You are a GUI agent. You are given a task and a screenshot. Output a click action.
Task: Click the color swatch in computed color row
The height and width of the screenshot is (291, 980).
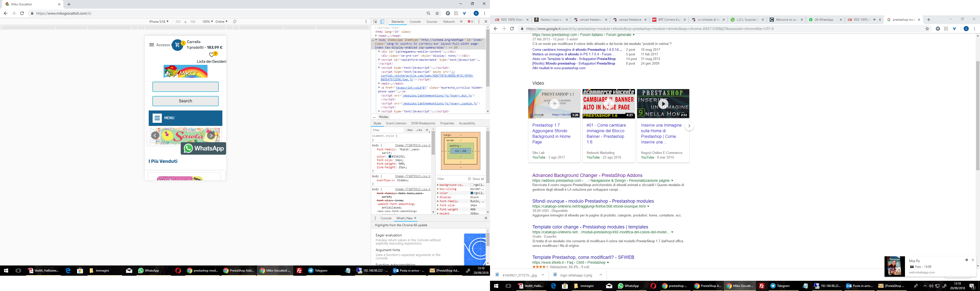472,193
